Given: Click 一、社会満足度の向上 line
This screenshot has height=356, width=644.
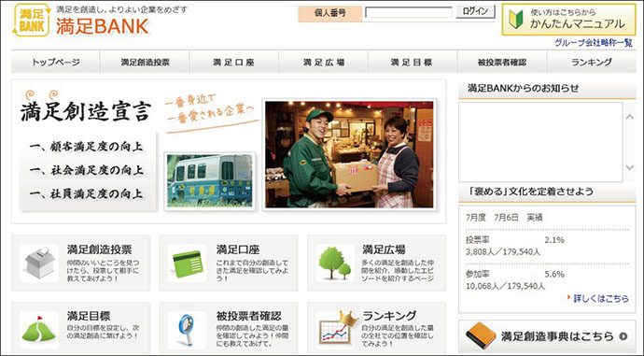Looking at the screenshot, I should coord(86,170).
